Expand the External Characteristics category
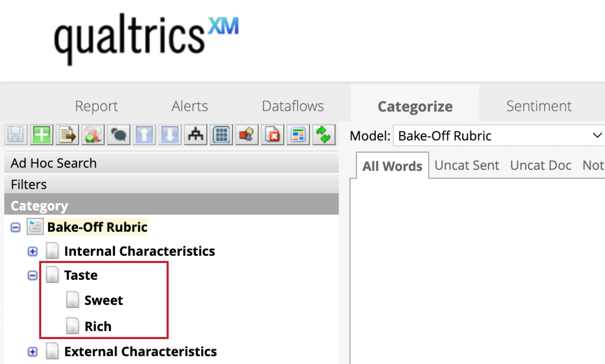The image size is (605, 364). [x=32, y=352]
